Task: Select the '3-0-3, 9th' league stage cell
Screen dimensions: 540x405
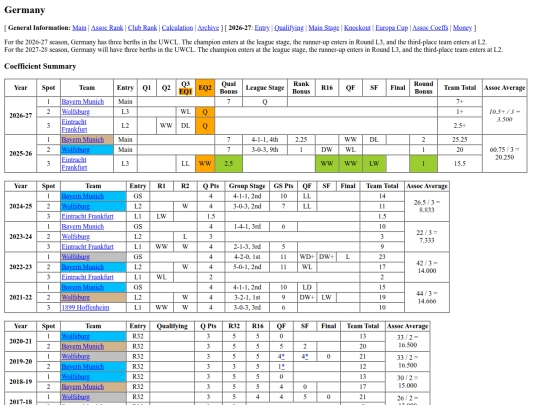Action: [265, 149]
